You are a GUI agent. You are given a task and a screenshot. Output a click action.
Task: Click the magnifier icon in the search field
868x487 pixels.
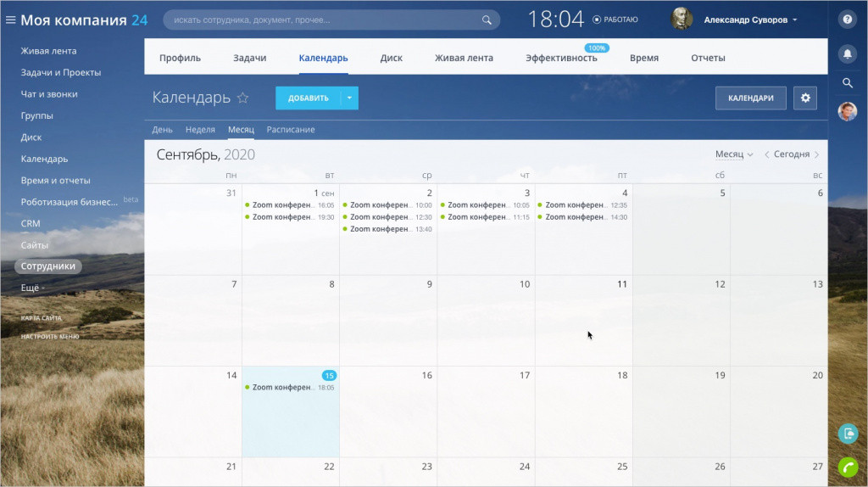pos(487,20)
